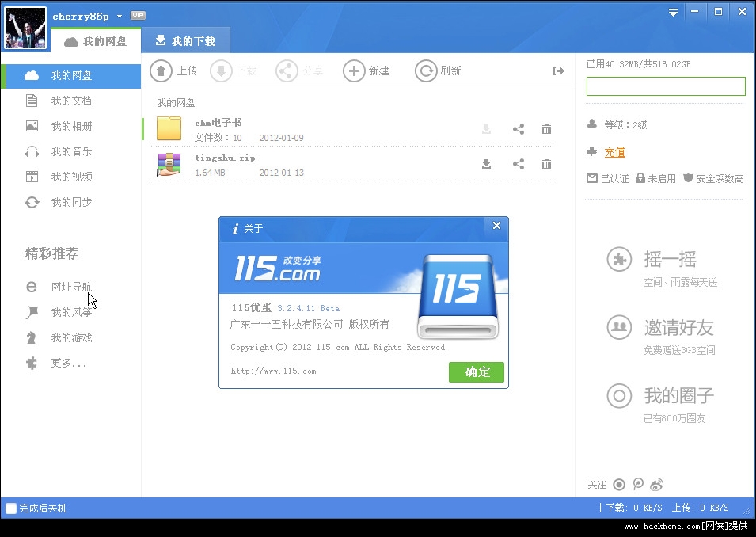Image resolution: width=756 pixels, height=537 pixels.
Task: Share the tingshu.zip file
Action: coord(519,164)
